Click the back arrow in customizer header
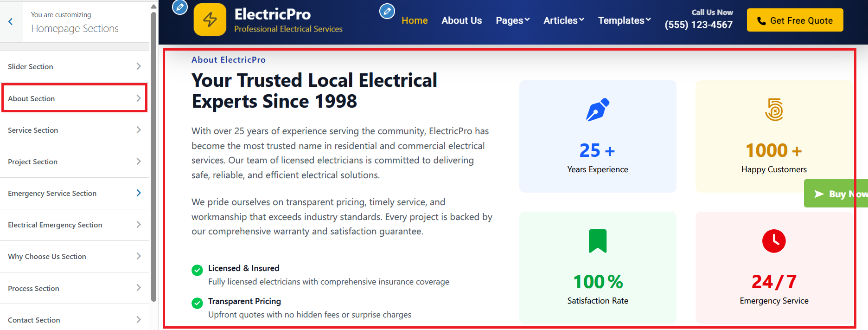This screenshot has width=868, height=330. (x=11, y=21)
